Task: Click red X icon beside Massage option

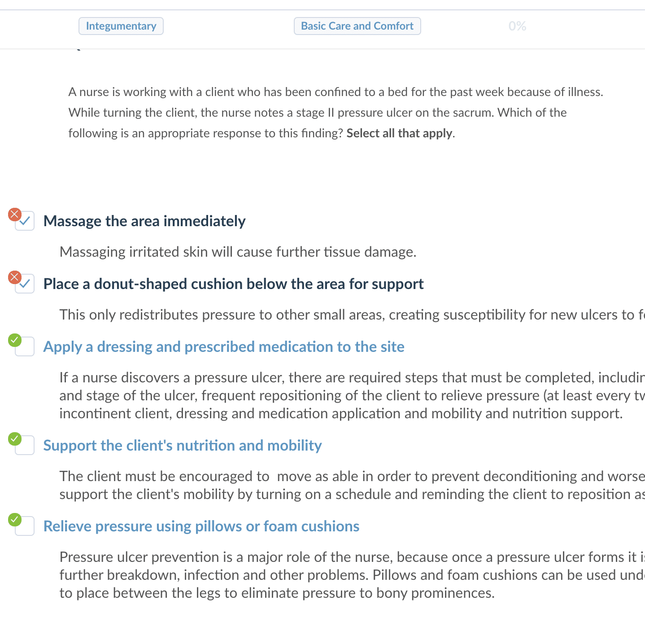Action: [14, 215]
